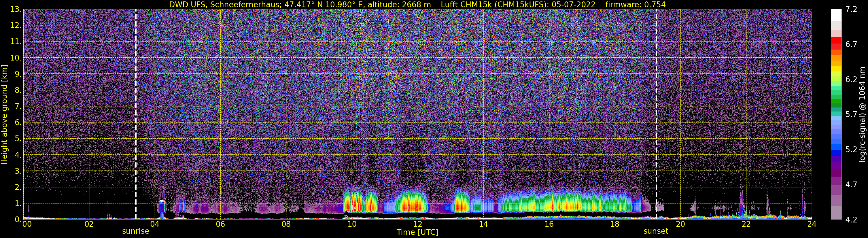The height and width of the screenshot is (238, 868).
Task: Click the time tick label '06'
Action: click(x=220, y=224)
